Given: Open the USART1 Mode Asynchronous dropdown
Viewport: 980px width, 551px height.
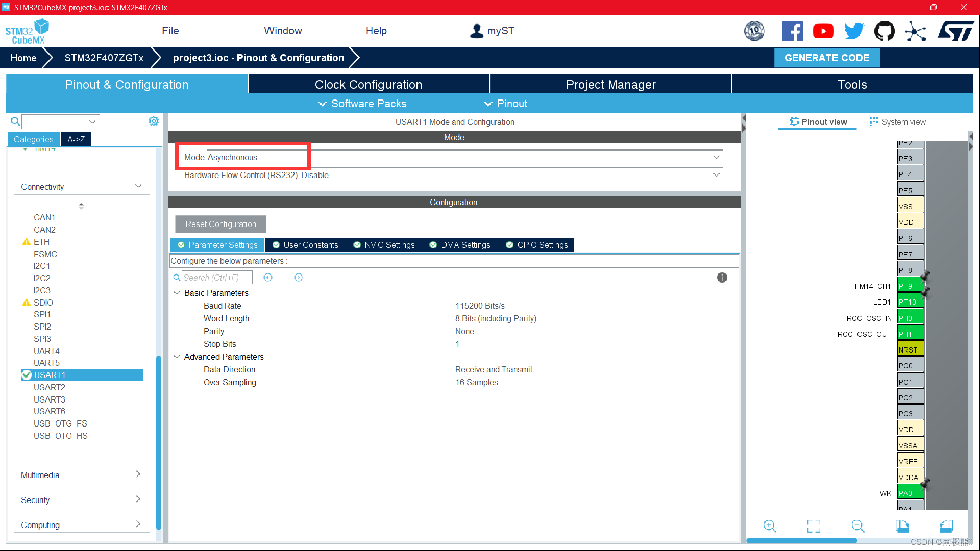Looking at the screenshot, I should click(464, 157).
